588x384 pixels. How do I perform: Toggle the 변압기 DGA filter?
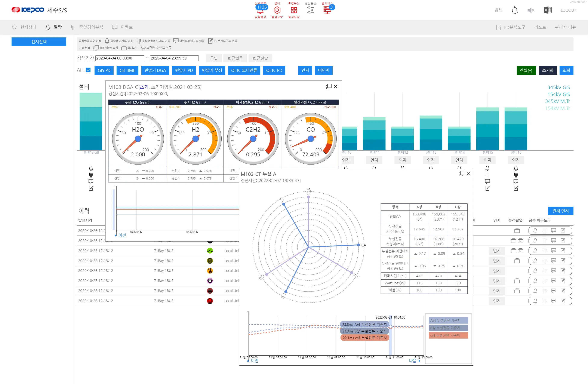[155, 70]
